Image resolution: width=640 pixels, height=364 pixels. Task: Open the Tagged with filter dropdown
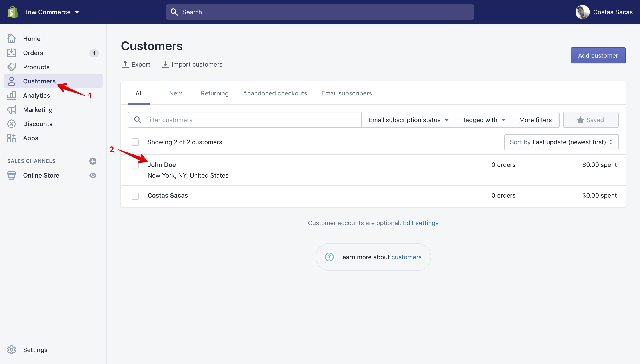click(x=483, y=120)
